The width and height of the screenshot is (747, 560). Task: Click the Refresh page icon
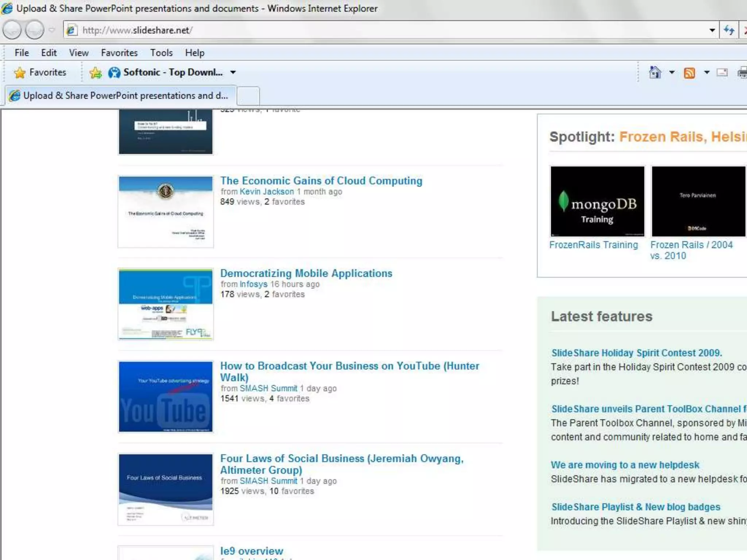[x=729, y=30]
